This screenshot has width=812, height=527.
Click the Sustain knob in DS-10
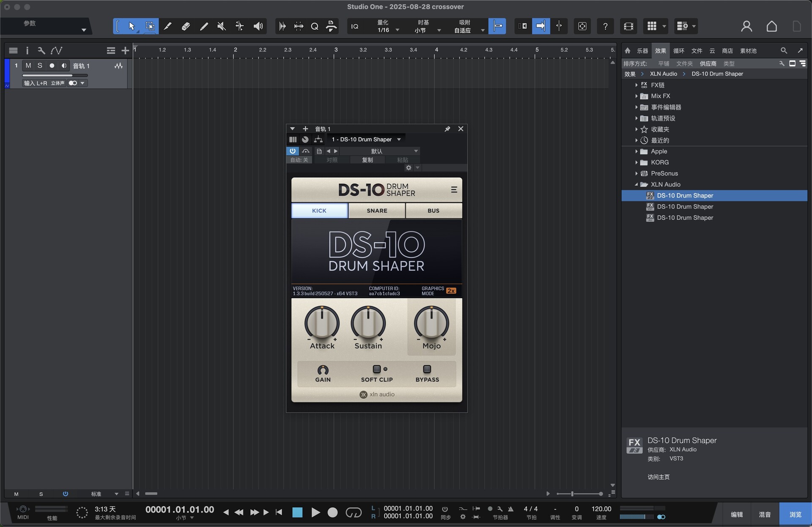368,323
